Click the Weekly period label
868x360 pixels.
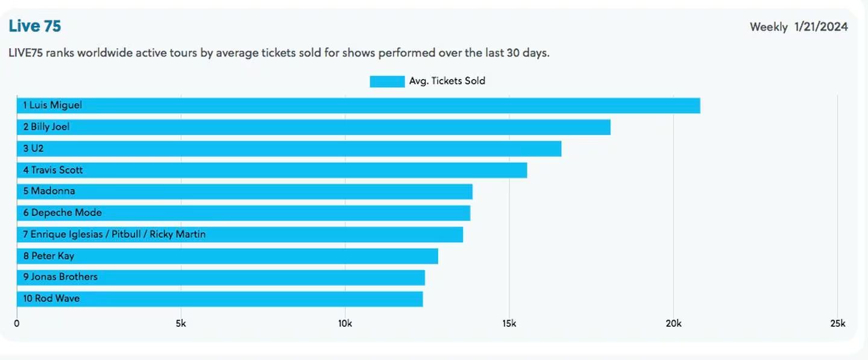(x=769, y=27)
